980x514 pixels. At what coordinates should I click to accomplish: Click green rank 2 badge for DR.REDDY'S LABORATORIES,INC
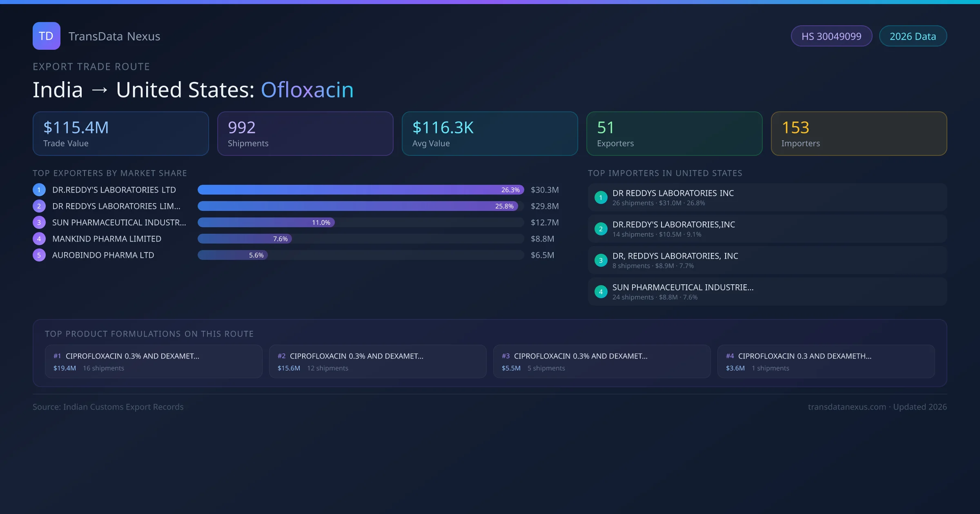[x=601, y=229]
